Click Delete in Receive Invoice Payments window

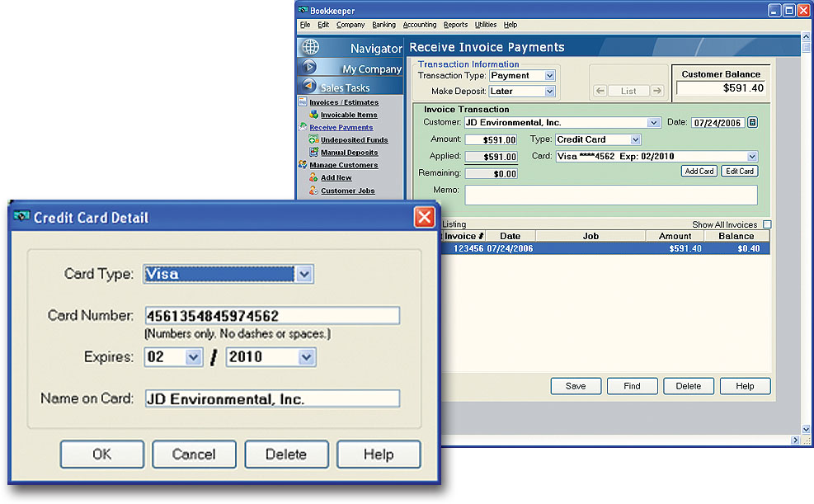pos(689,386)
